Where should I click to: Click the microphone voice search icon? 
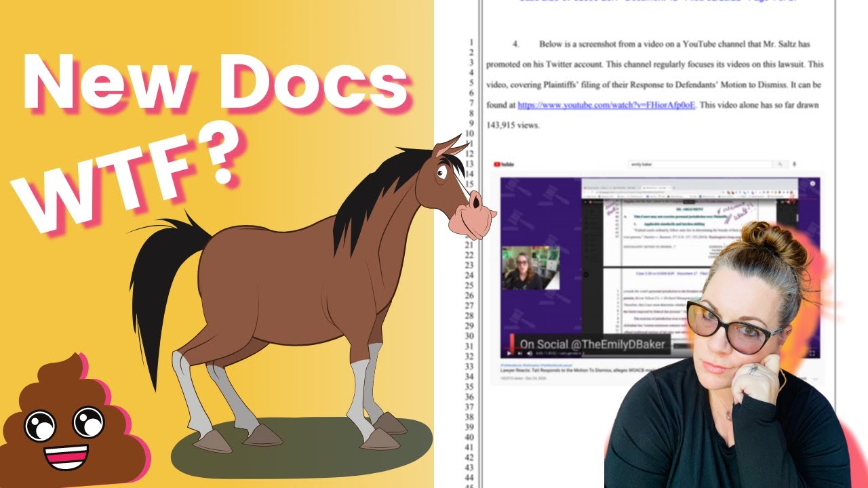pos(795,164)
